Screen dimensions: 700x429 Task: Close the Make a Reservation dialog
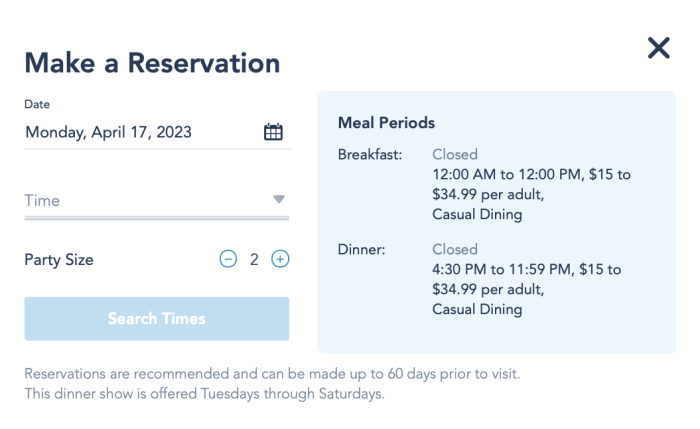658,48
